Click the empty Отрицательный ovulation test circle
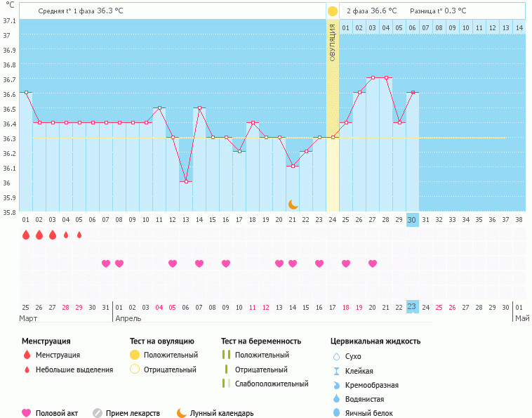This screenshot has width=532, height=418. tap(135, 370)
